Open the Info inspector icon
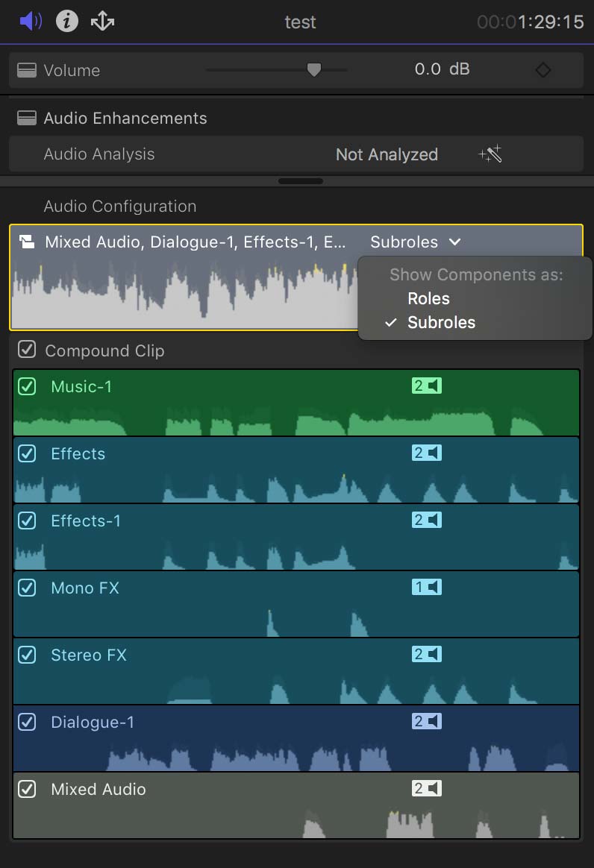 67,22
